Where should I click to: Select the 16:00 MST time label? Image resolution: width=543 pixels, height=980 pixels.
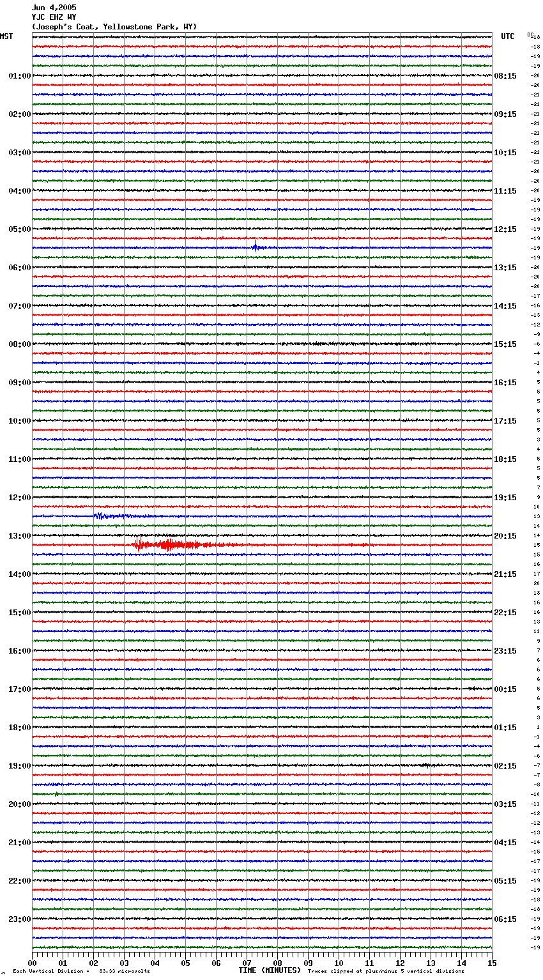20,651
